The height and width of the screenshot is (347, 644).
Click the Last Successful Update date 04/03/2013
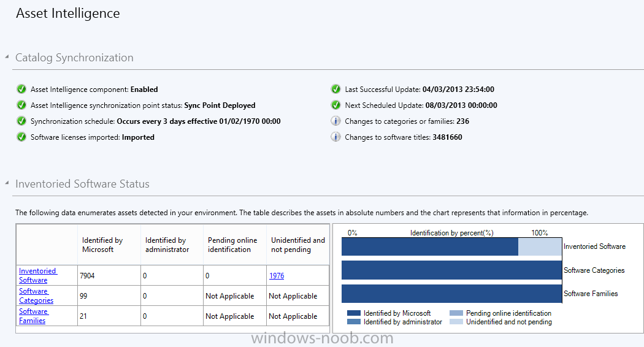pyautogui.click(x=458, y=89)
